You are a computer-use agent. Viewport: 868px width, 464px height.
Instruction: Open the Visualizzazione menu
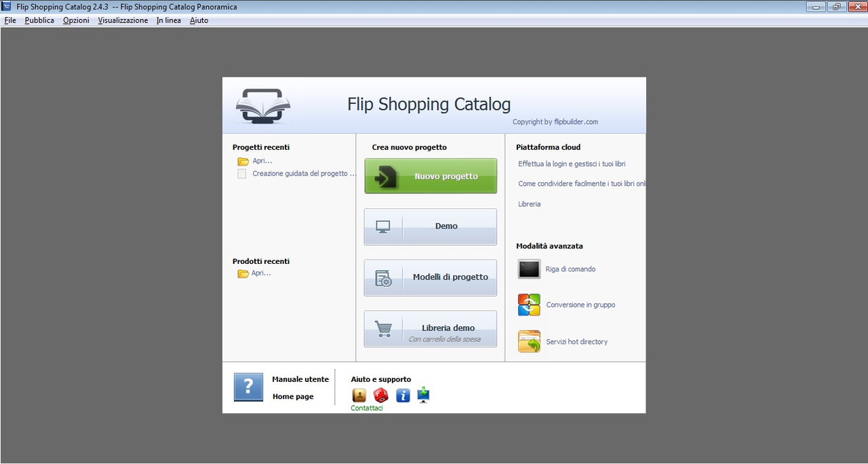pyautogui.click(x=123, y=20)
